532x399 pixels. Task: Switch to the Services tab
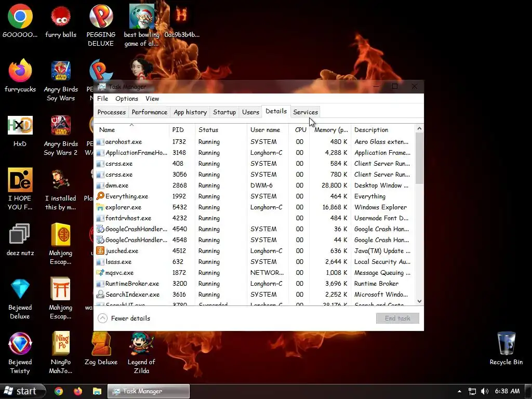(305, 112)
